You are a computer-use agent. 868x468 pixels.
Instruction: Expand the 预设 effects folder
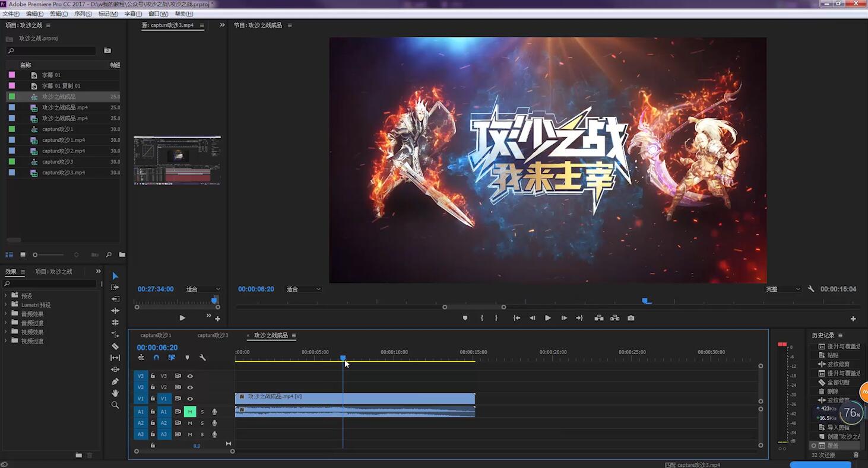coord(6,295)
